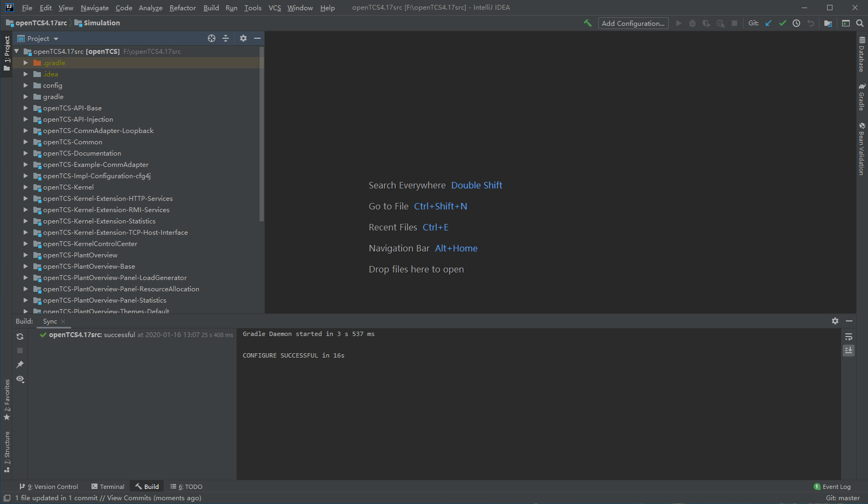Expand the openTCS-Kernel module
Viewport: 868px width, 504px height.
click(25, 187)
